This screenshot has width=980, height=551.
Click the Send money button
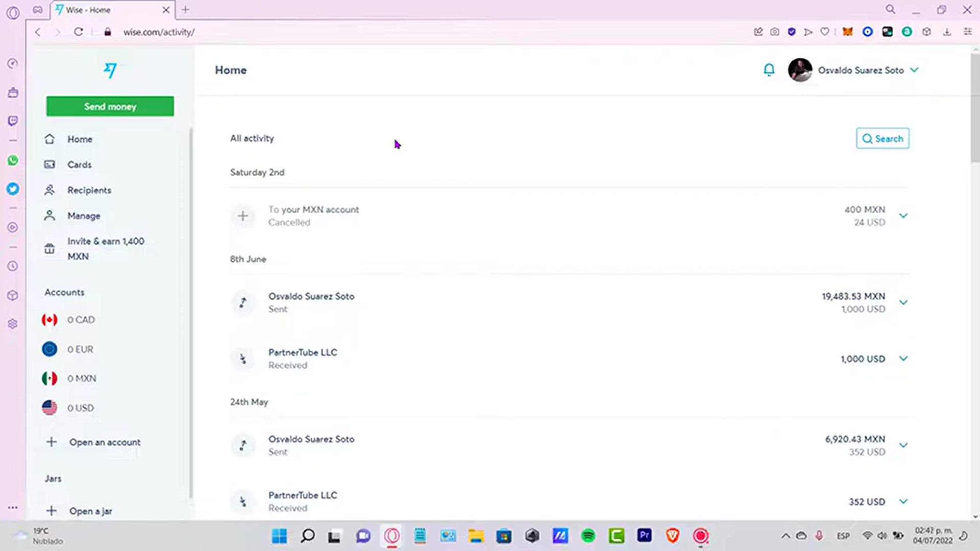coord(110,106)
